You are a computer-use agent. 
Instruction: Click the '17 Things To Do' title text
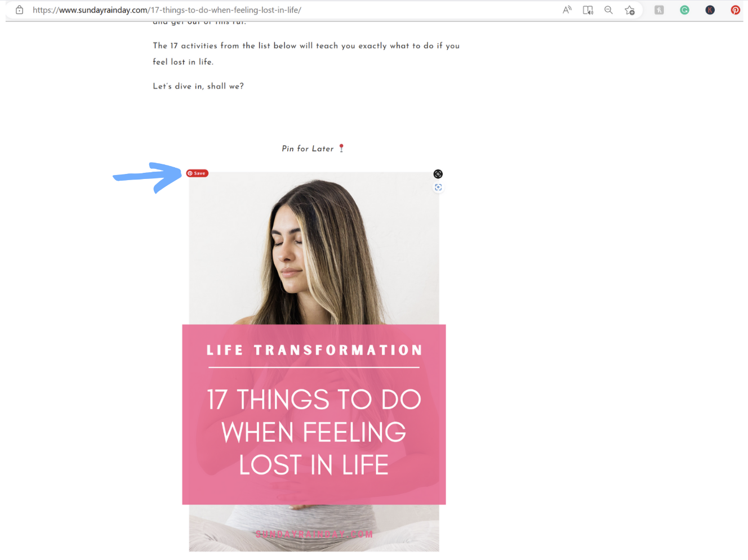314,432
